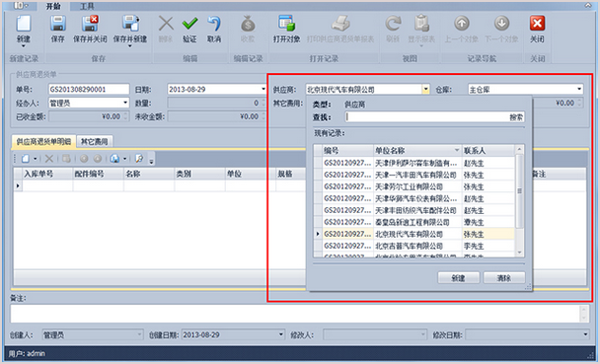The image size is (600, 364).
Task: Click the 保存并新建 save and new icon
Action: point(130,24)
